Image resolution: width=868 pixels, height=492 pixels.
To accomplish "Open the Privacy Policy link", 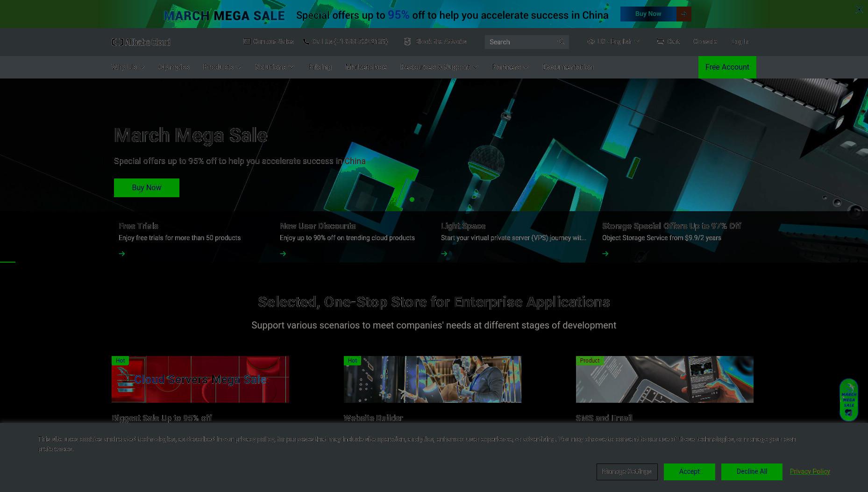I will coord(810,471).
